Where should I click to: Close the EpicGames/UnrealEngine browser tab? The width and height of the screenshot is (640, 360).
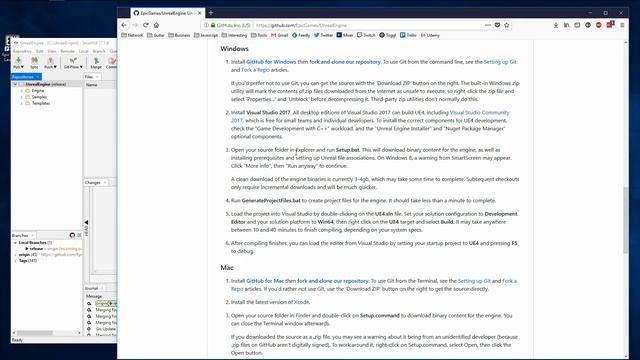click(x=200, y=13)
